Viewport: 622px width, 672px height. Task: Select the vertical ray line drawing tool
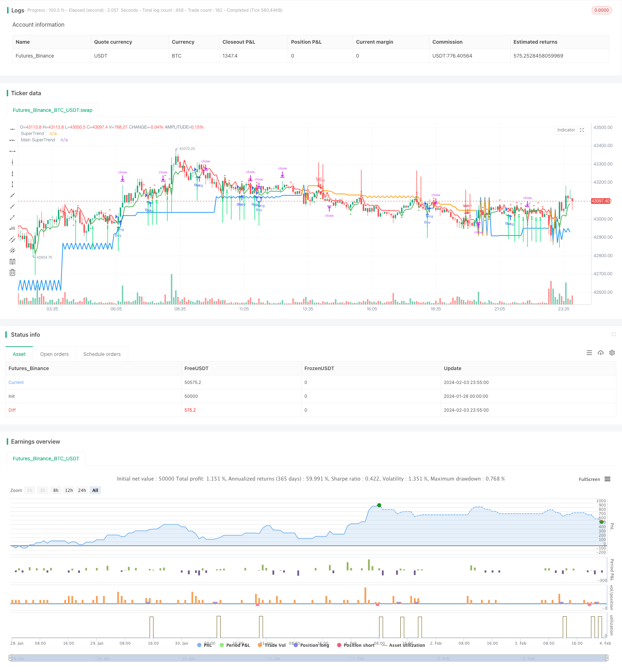(x=12, y=173)
